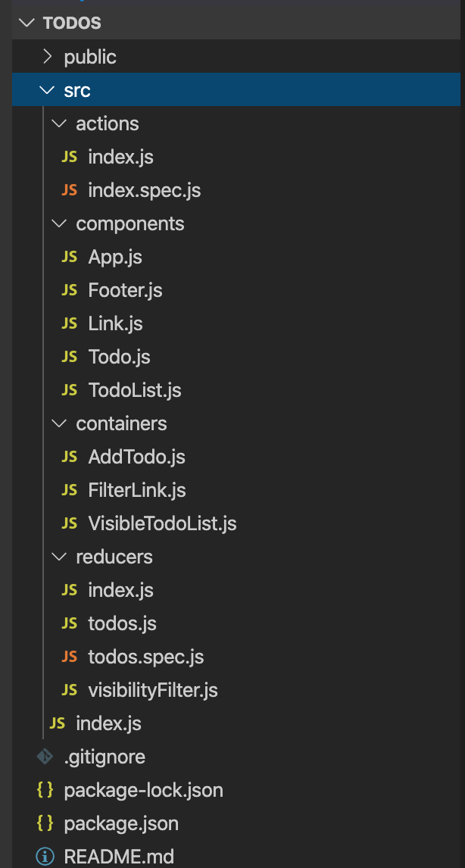Collapse the reducers folder chevron
Screen dimensions: 465x868
pos(59,557)
